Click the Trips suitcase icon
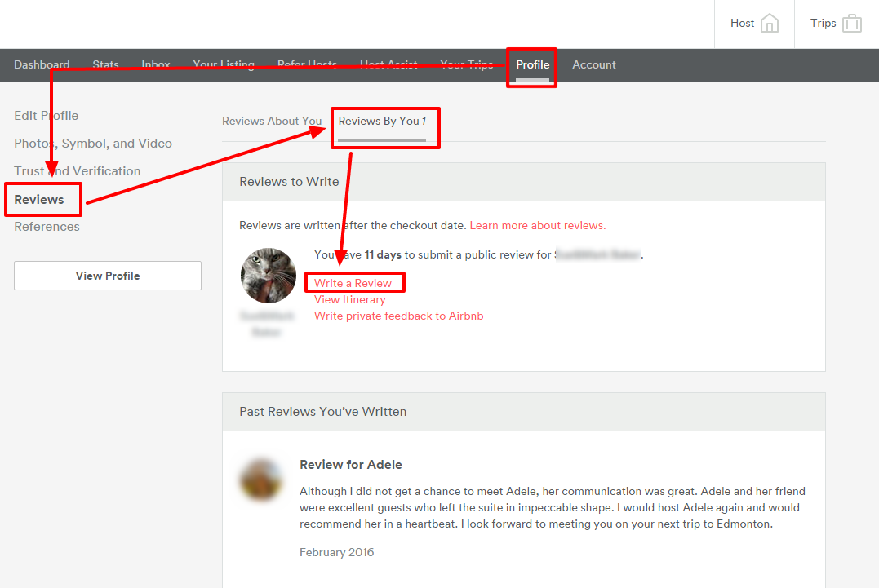 point(852,24)
